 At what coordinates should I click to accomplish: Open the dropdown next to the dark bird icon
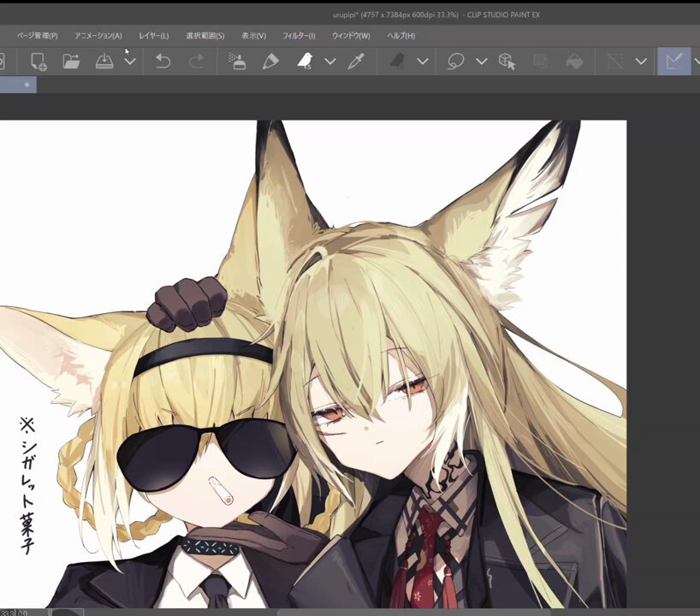(x=423, y=61)
